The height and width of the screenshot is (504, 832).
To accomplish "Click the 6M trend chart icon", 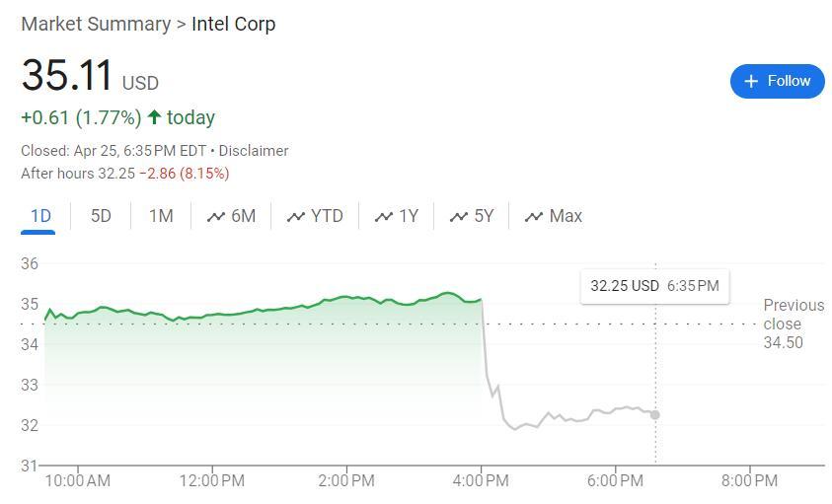I will tap(215, 217).
